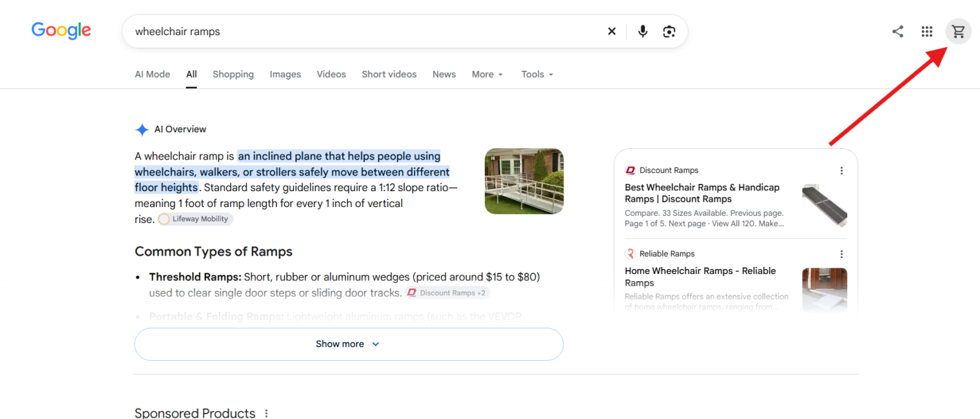Expand the More dropdown
Viewport: 980px width, 419px height.
click(x=487, y=74)
